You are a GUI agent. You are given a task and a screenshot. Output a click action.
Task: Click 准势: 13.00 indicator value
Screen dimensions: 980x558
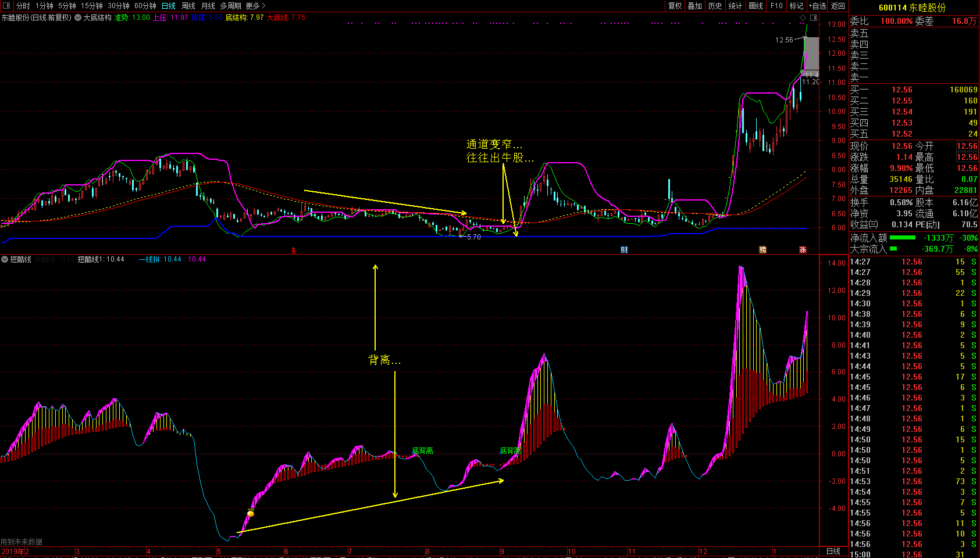pos(132,17)
